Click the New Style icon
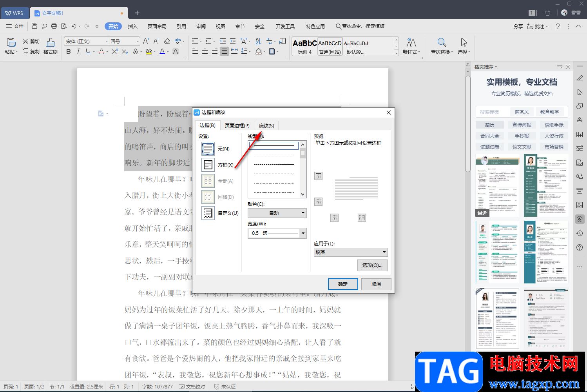 point(411,42)
